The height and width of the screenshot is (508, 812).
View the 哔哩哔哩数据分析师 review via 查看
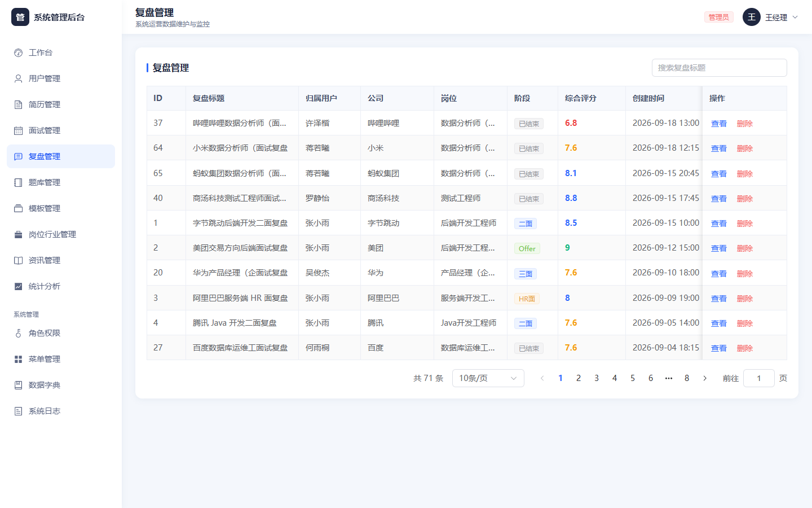(719, 124)
